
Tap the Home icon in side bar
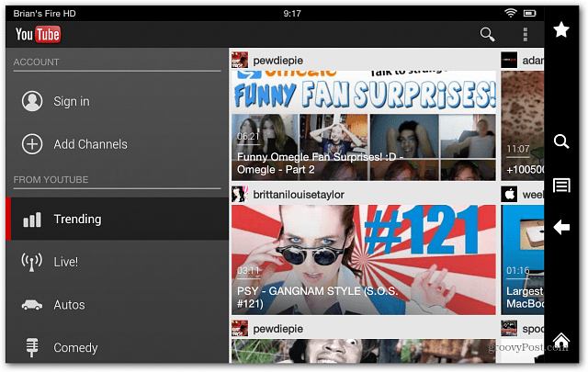[561, 340]
